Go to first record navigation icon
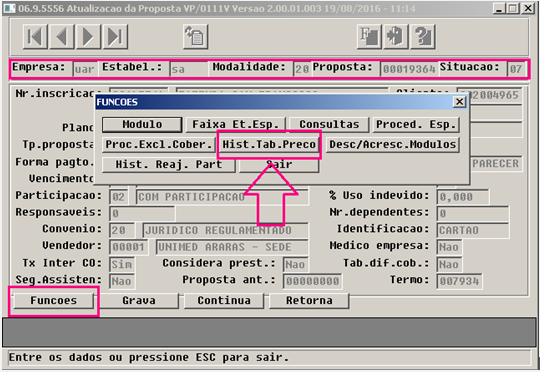The image size is (540, 372). tap(35, 37)
